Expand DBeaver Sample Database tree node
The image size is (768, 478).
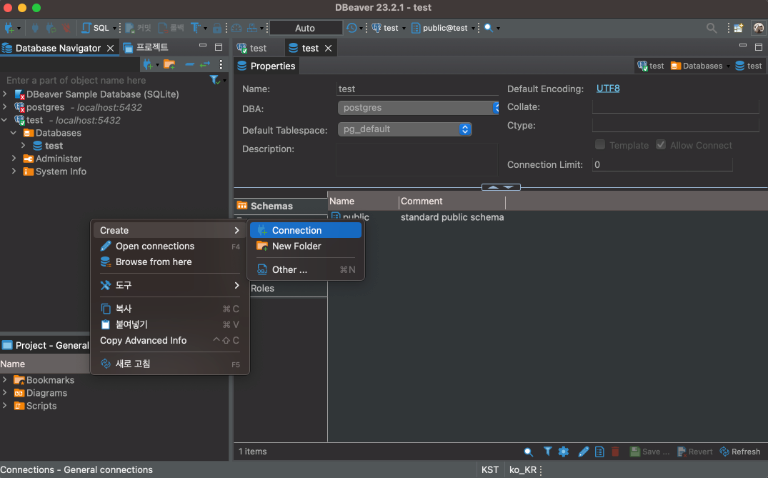coord(5,94)
